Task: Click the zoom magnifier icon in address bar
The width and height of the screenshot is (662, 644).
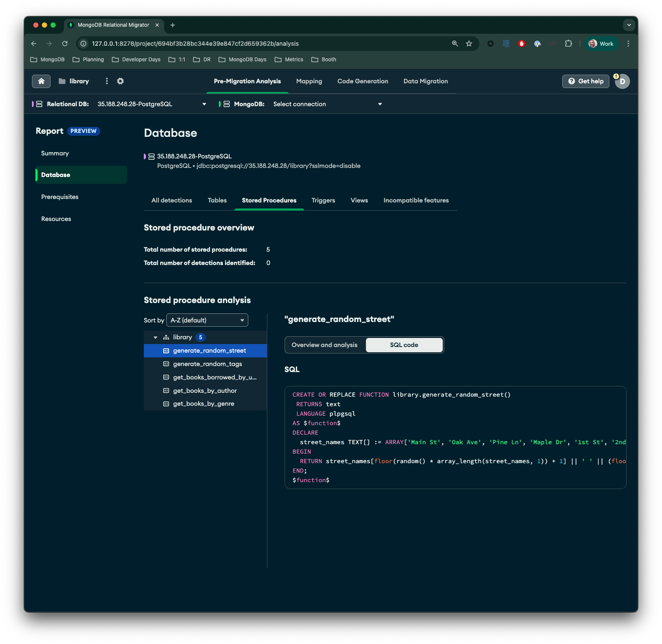Action: point(455,44)
